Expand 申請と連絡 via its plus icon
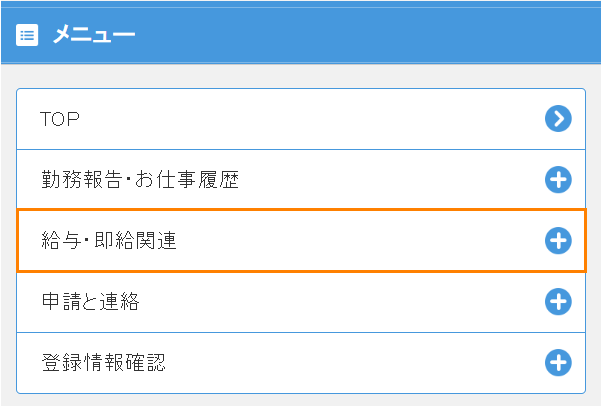The image size is (601, 406). point(558,302)
